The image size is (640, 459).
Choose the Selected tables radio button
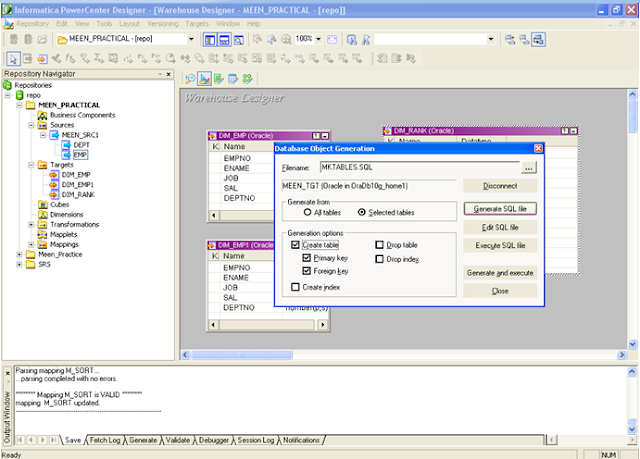(x=362, y=212)
